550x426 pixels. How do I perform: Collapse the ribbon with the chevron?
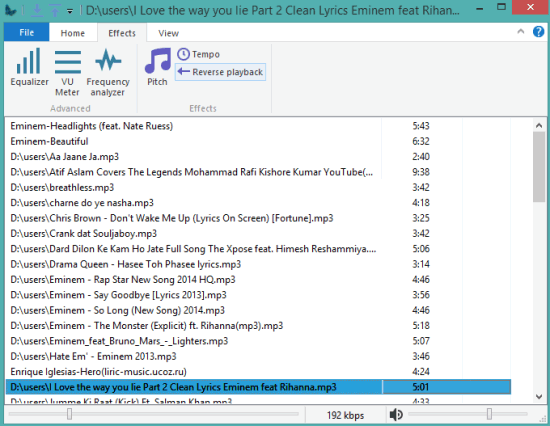(521, 32)
